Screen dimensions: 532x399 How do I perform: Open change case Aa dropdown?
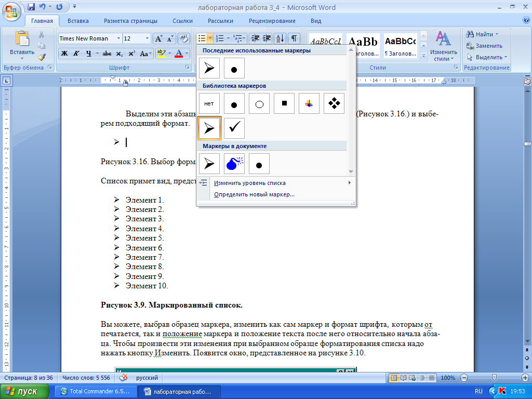tap(146, 54)
